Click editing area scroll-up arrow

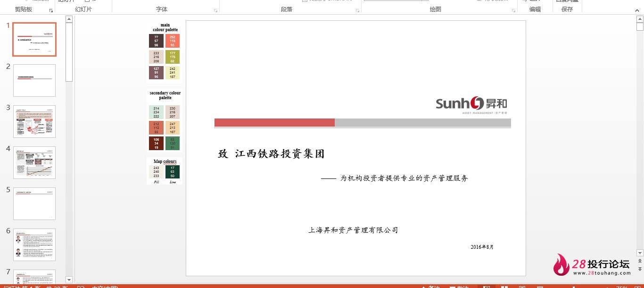coord(640,20)
